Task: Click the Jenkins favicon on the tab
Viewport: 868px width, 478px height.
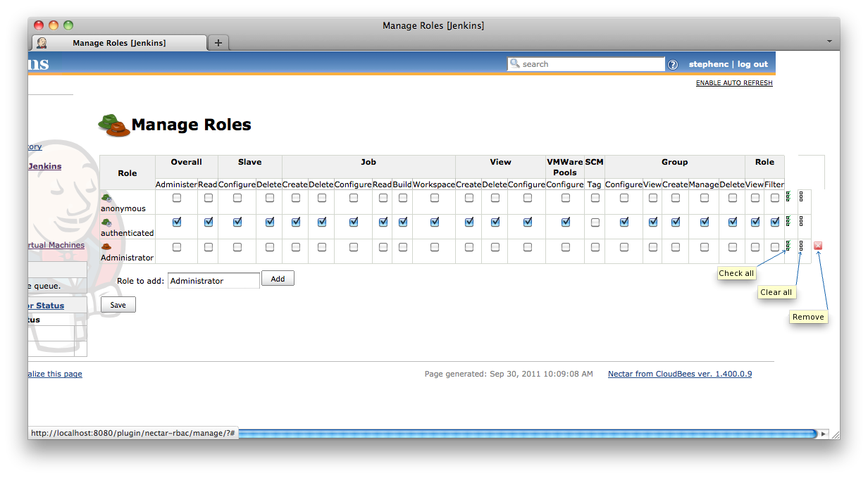Action: pos(42,43)
